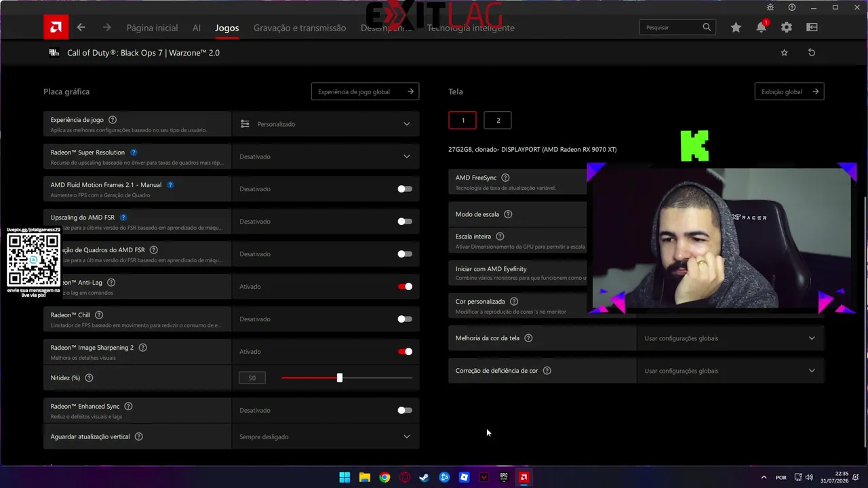Click the Call of Duty game title text
The image size is (868, 488).
point(143,53)
